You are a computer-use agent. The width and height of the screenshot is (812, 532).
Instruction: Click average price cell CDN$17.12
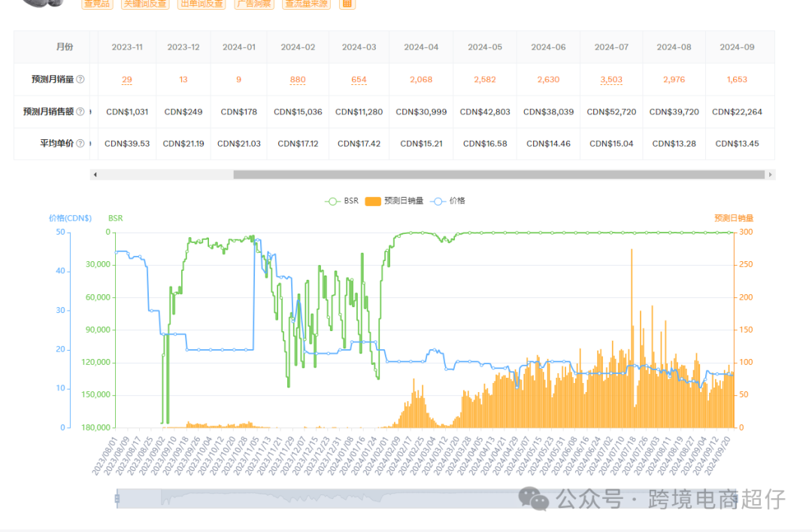pos(298,144)
